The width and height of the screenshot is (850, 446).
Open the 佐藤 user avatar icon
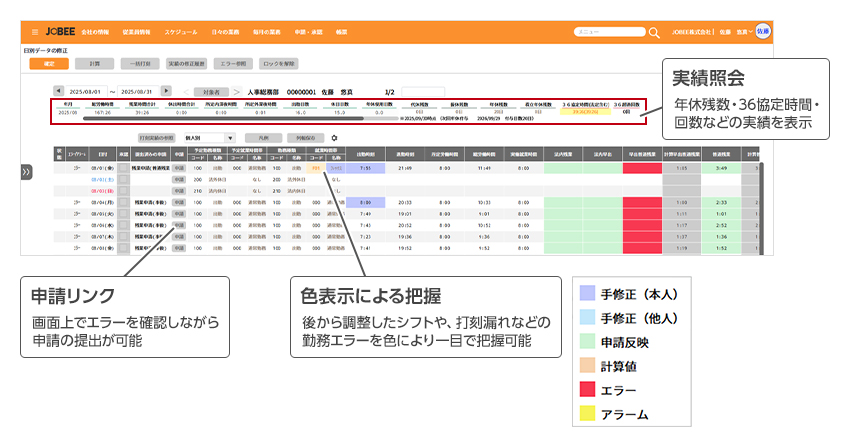tap(763, 32)
